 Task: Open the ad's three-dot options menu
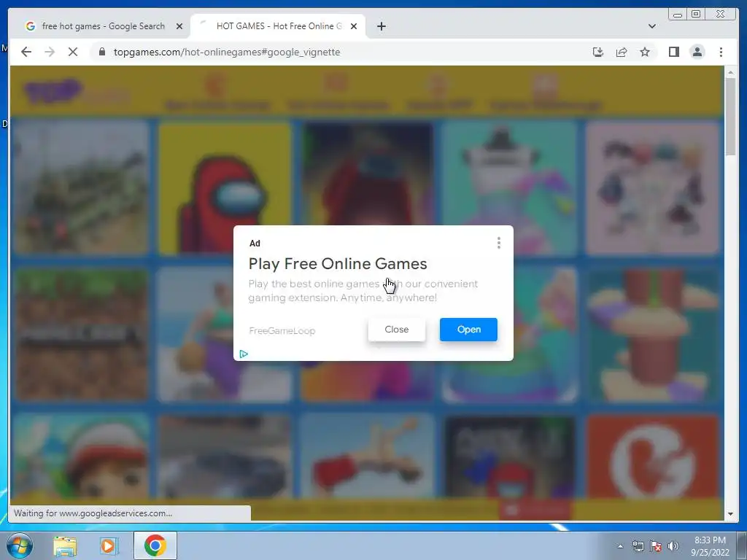coord(499,243)
